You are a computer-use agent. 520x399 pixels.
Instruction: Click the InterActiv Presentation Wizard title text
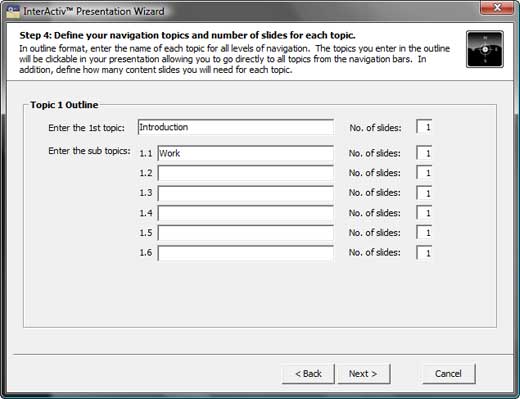(94, 11)
